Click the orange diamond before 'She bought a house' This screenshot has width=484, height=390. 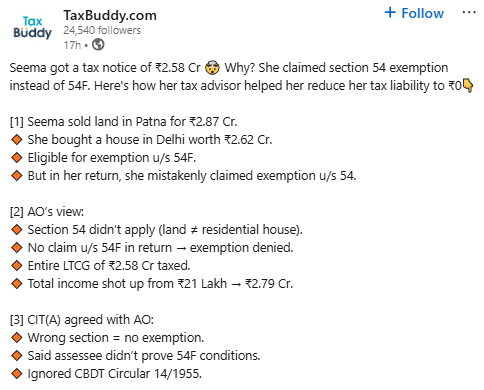pyautogui.click(x=16, y=140)
